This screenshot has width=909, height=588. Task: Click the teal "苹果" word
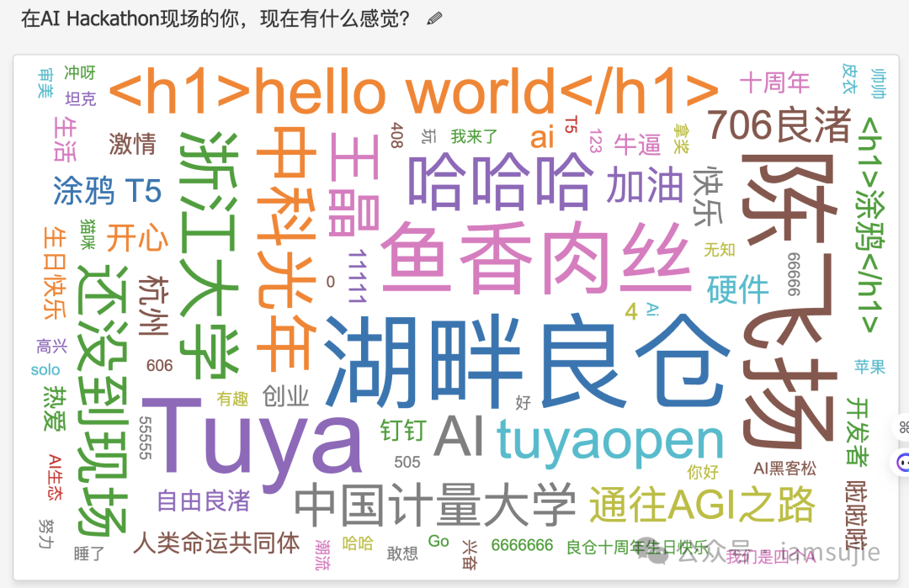(x=869, y=366)
